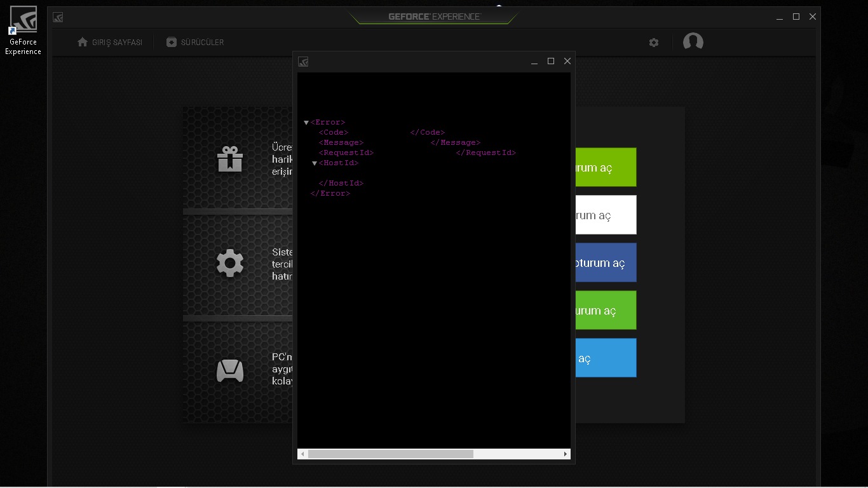Open settings gear in the top navigation bar
This screenshot has height=488, width=868.
click(x=654, y=43)
